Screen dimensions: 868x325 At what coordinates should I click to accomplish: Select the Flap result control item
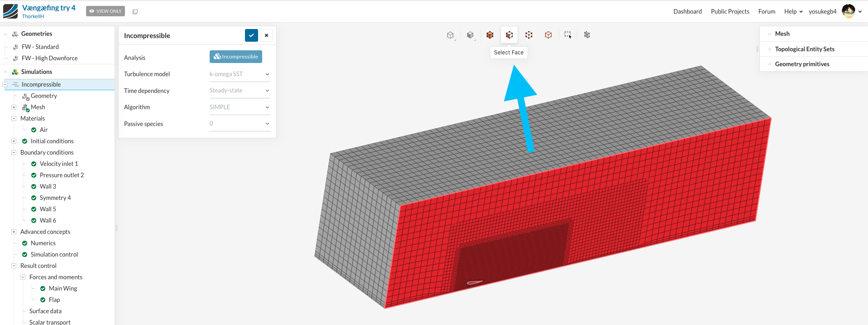54,300
